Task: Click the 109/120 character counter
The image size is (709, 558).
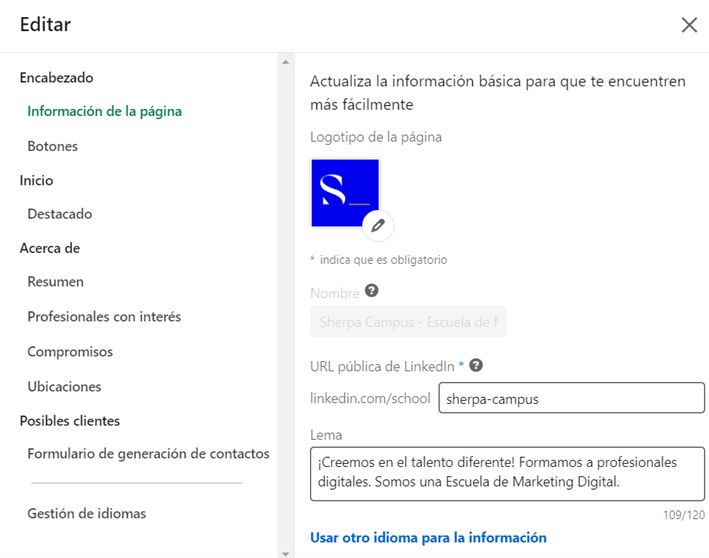Action: coord(684,515)
